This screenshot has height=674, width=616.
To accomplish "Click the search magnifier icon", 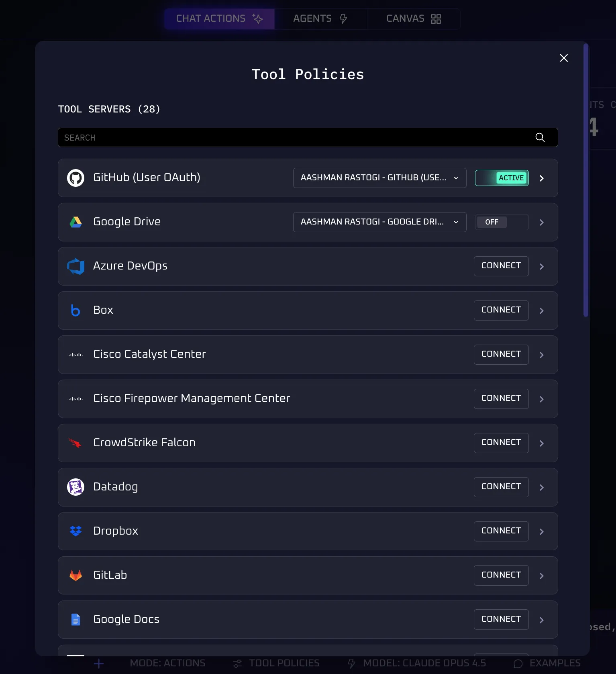I will (540, 137).
